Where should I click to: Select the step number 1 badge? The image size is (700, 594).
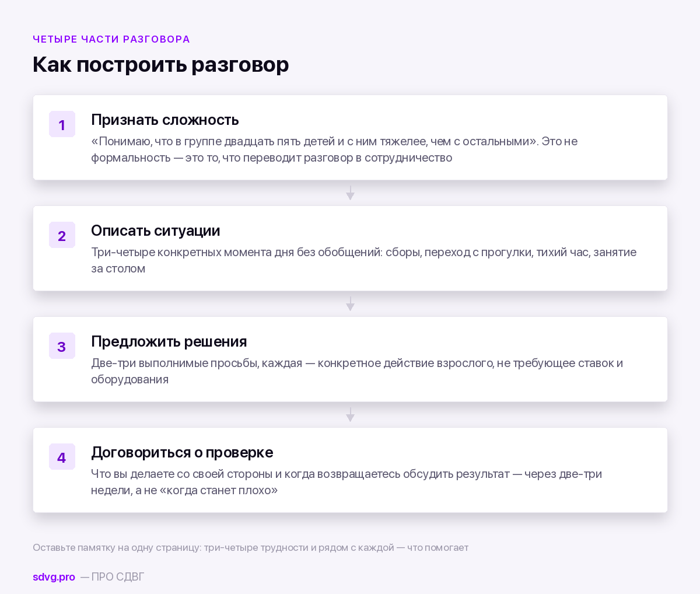(x=62, y=124)
